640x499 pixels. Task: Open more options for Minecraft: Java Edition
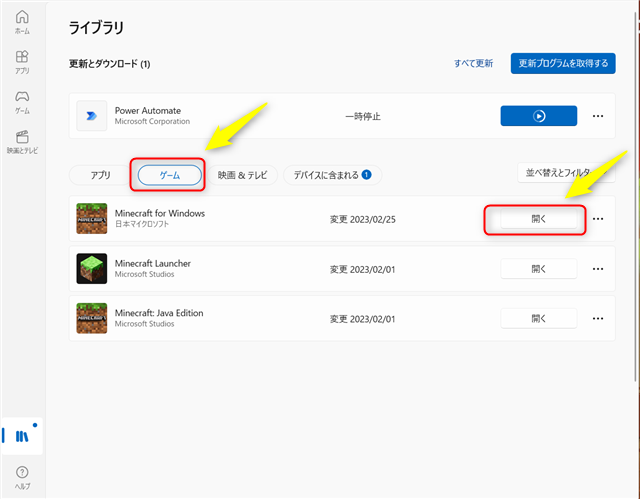pos(598,319)
